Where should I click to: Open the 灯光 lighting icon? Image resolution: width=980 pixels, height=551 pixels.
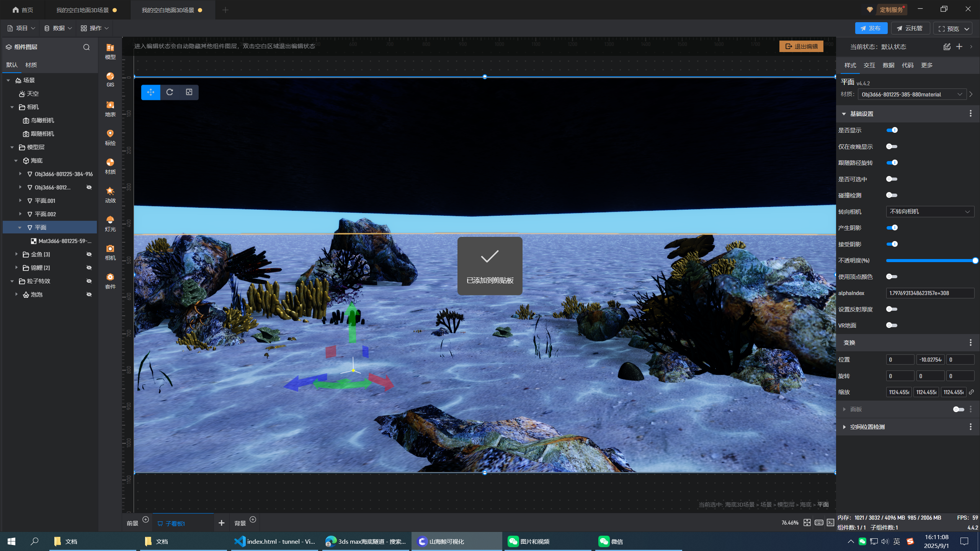[110, 223]
